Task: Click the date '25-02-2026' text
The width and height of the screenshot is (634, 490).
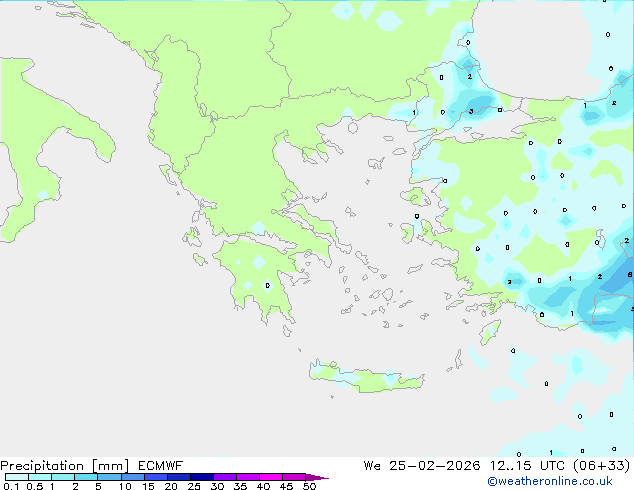Action: tap(435, 466)
